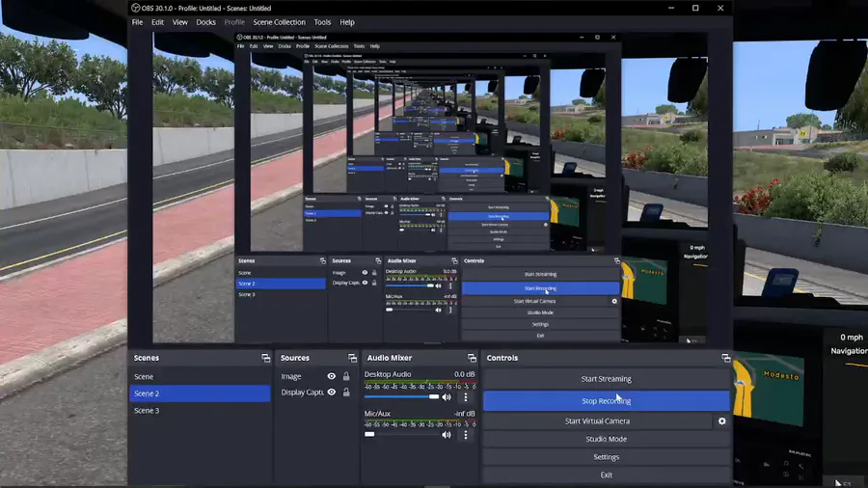Pop out the Audio Mixer dock
The height and width of the screenshot is (488, 868).
472,358
